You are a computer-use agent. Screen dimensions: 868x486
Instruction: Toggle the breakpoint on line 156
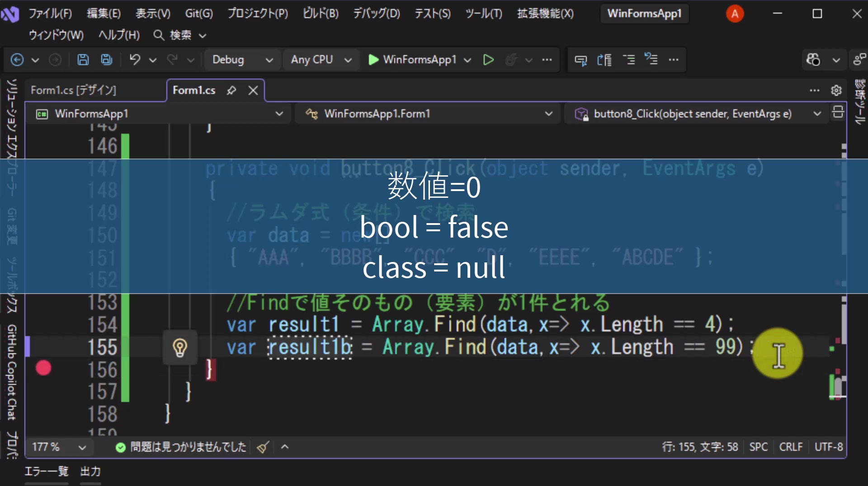coord(43,368)
